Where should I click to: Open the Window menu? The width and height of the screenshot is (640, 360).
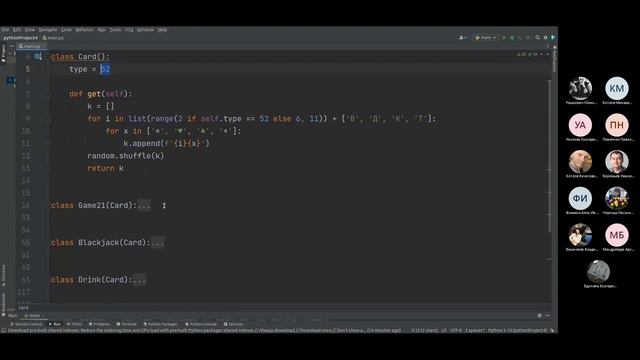coord(145,30)
